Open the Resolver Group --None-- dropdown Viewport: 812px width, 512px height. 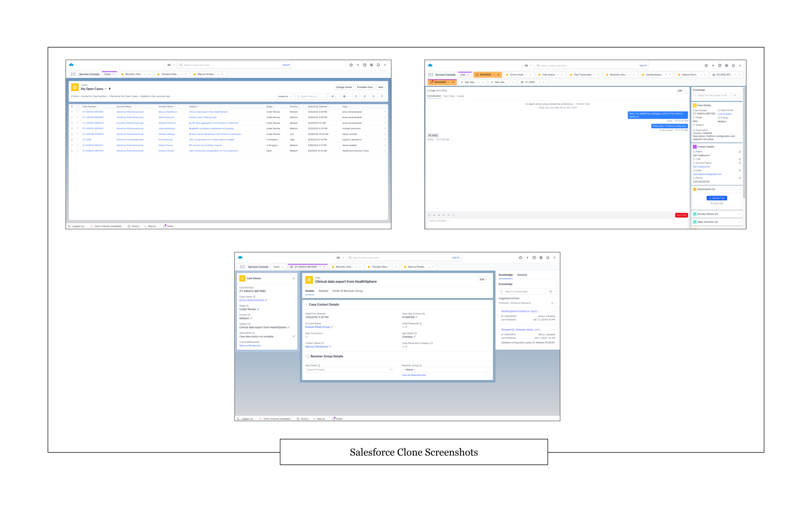[445, 369]
